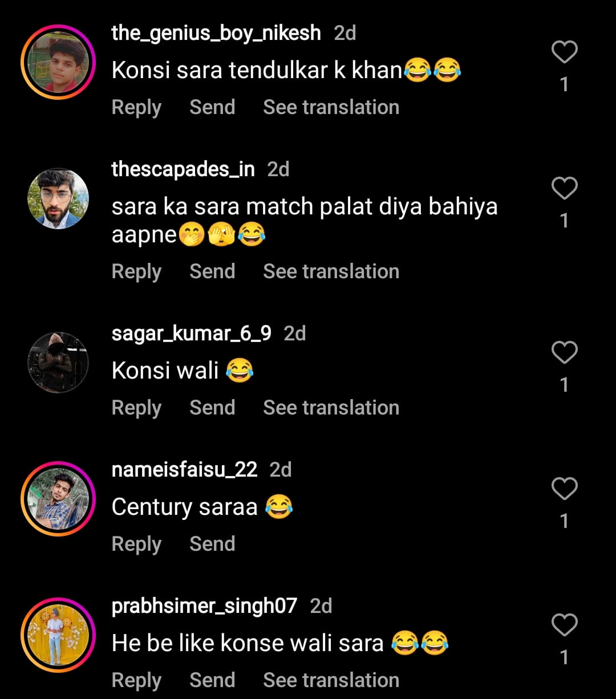
Task: View sagar_kumar_6_9's profile photo
Action: (58, 363)
